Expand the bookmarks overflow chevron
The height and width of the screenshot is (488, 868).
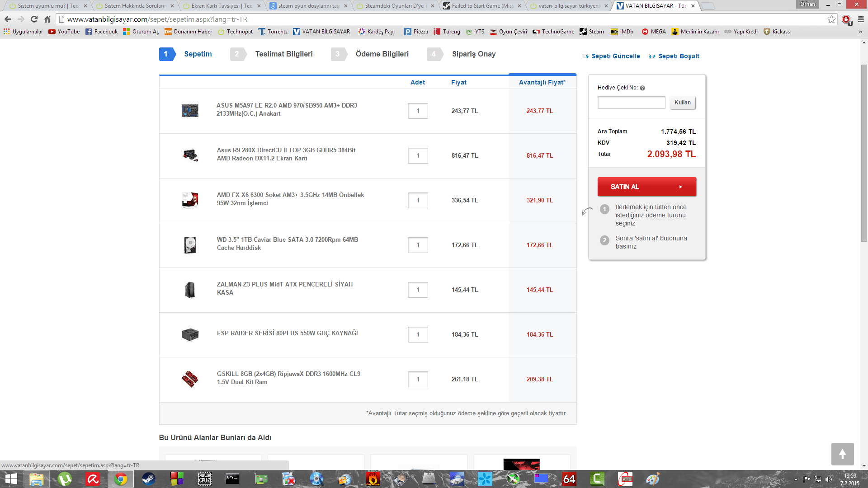[x=860, y=32]
